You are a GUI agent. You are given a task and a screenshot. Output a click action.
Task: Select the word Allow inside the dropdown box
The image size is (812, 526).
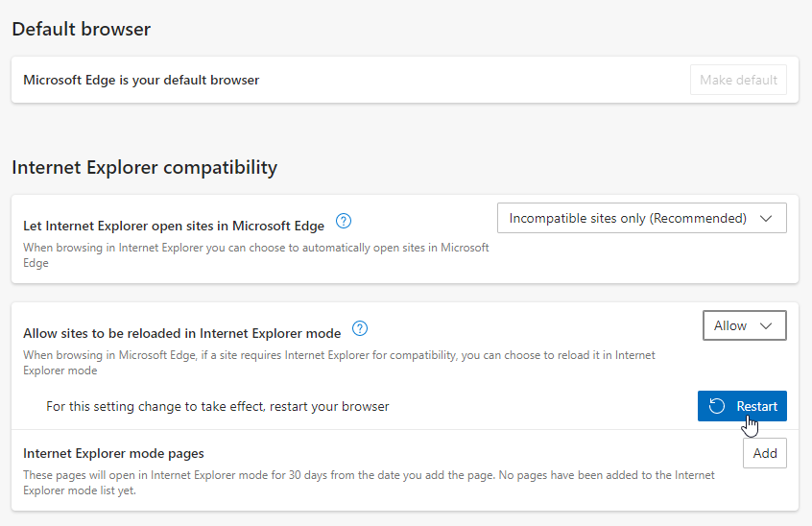pyautogui.click(x=730, y=325)
